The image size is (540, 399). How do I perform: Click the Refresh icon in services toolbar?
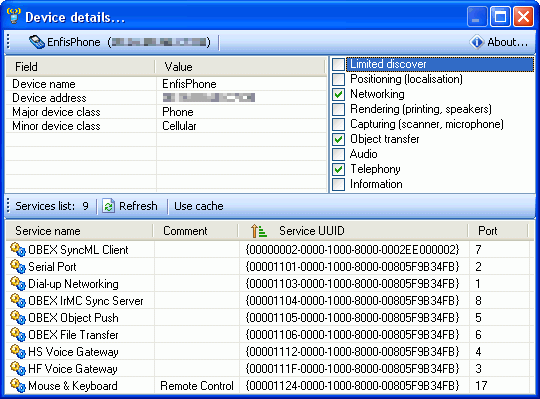(x=108, y=206)
